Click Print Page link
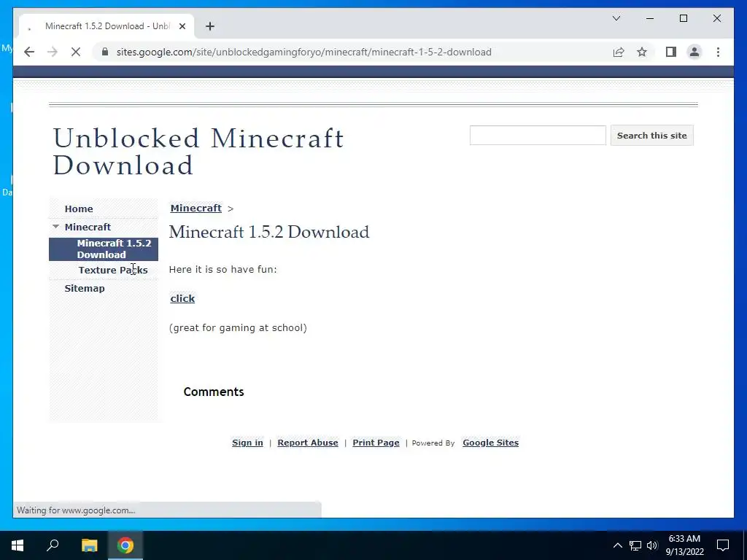 pyautogui.click(x=376, y=443)
